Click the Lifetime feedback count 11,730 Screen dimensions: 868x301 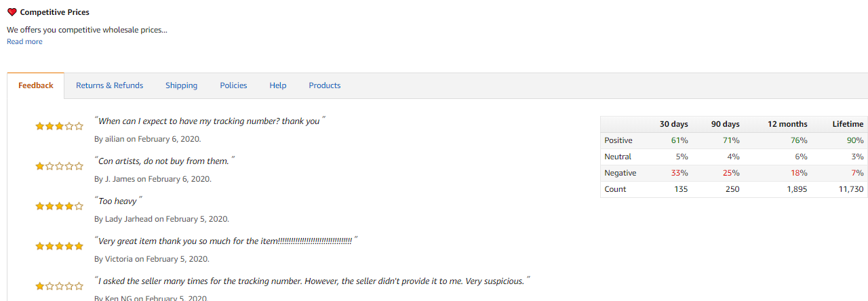(x=851, y=189)
